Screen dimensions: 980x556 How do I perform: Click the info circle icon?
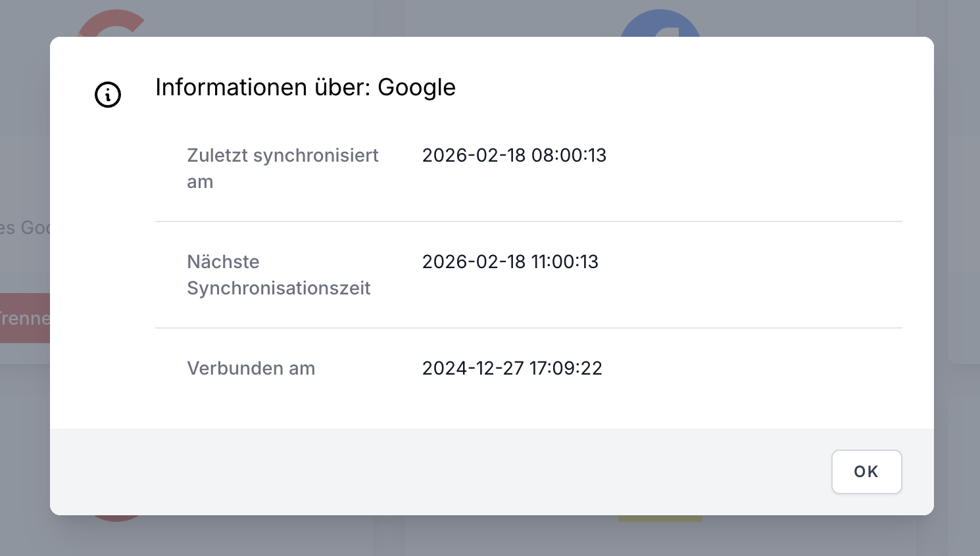coord(108,95)
